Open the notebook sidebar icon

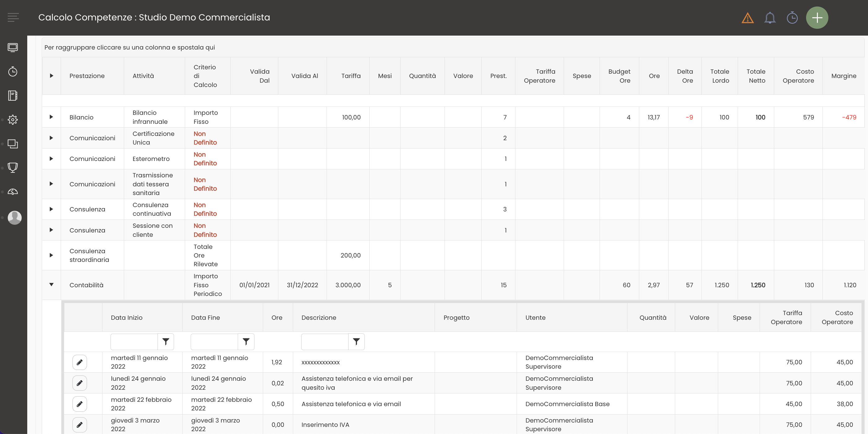click(13, 96)
